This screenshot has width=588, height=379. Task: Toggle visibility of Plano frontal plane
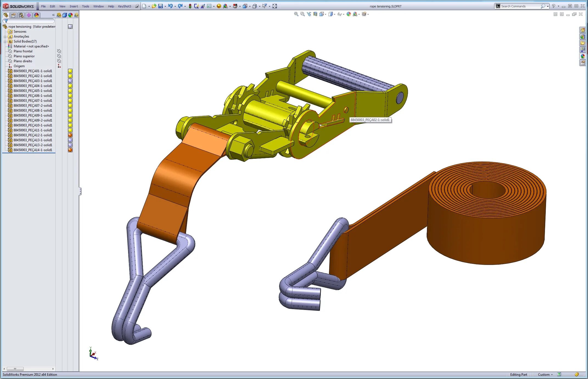click(59, 51)
